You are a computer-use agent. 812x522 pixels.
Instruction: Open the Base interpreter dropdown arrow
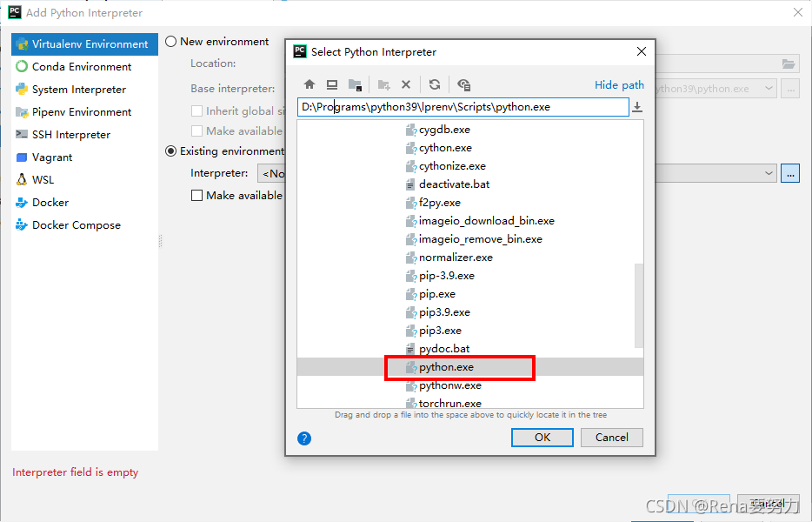click(769, 89)
